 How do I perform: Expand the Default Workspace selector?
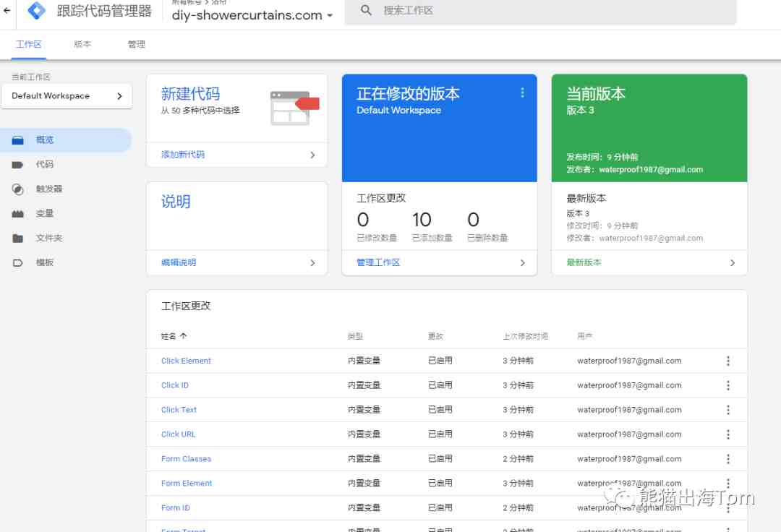(x=67, y=96)
